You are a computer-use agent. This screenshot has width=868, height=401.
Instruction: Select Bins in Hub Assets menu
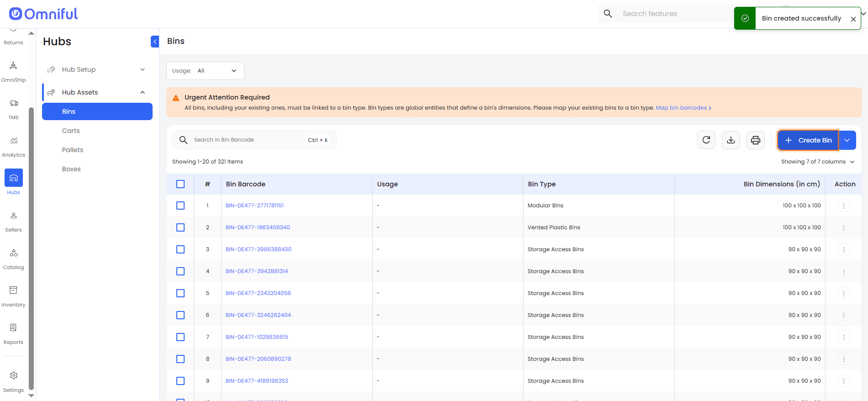click(x=97, y=111)
